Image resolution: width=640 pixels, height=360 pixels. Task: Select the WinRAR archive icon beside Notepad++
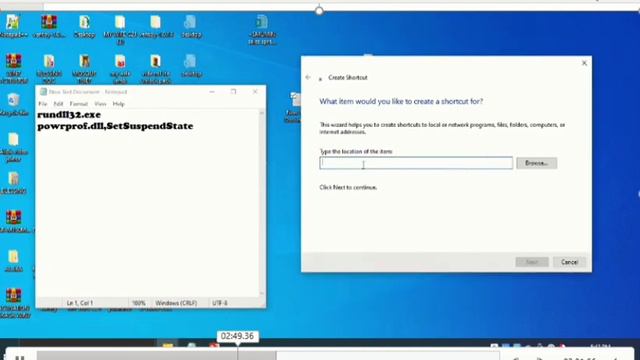[49, 27]
